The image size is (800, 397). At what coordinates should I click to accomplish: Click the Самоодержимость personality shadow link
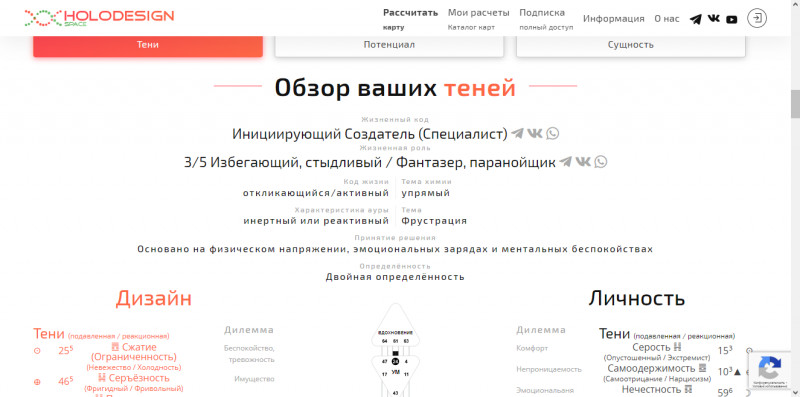652,368
